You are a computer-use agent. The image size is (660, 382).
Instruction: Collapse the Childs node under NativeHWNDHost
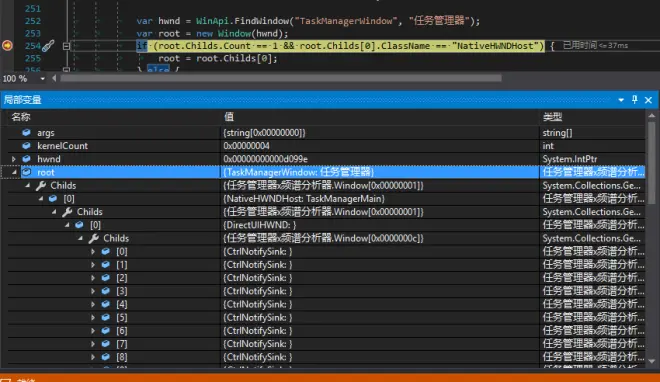click(x=54, y=212)
